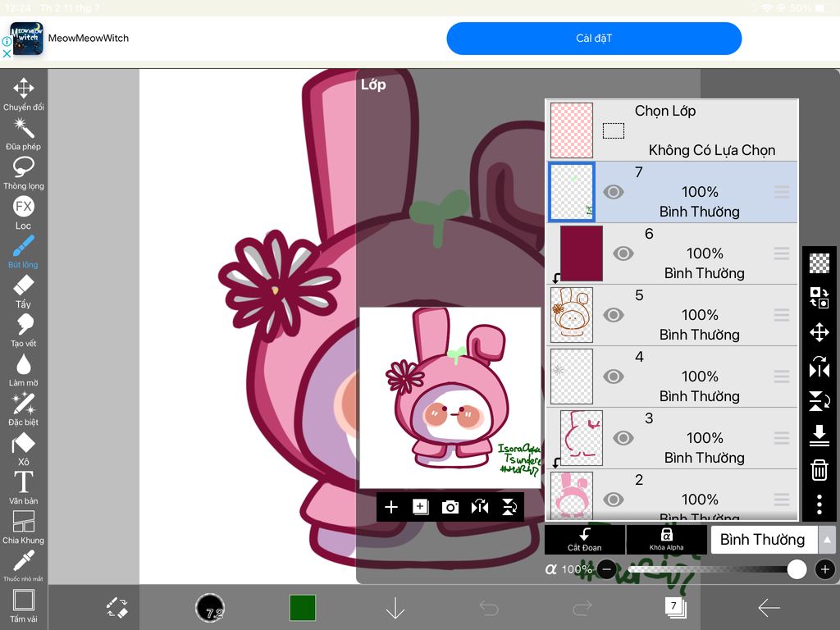Screen dimensions: 840x630
Task: Select the Làm mờ blur tool
Action: (x=24, y=370)
